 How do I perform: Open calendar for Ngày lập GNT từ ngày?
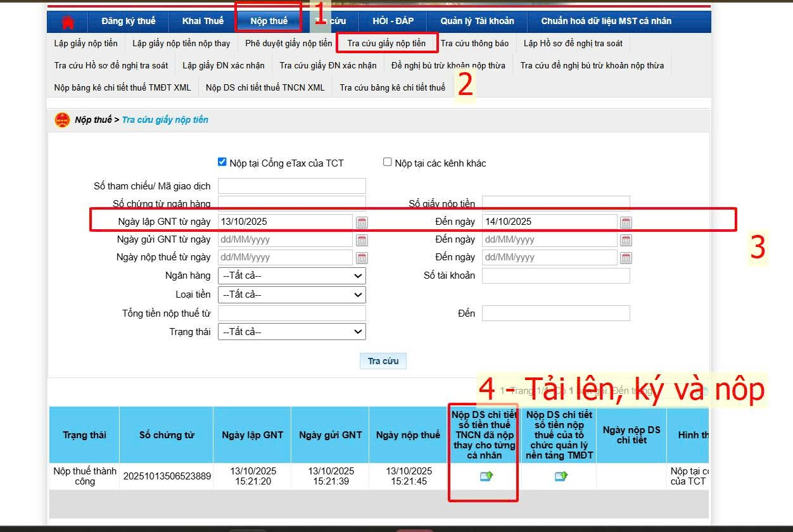pyautogui.click(x=362, y=222)
